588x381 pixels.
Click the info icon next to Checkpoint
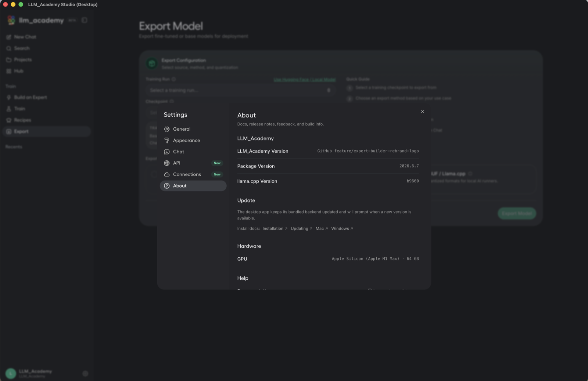pos(172,101)
